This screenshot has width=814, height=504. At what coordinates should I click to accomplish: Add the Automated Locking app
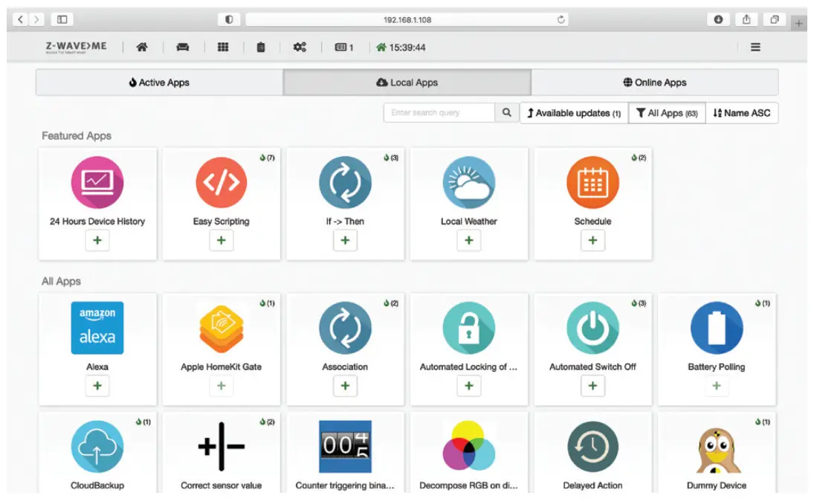click(x=469, y=386)
